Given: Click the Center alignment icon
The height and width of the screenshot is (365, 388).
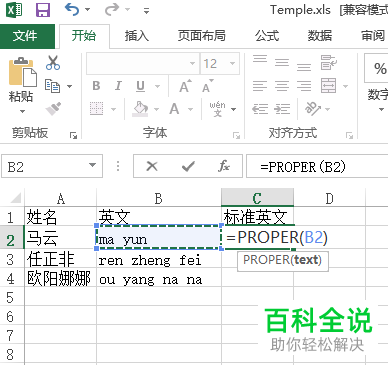Looking at the screenshot, I should click(x=282, y=86).
